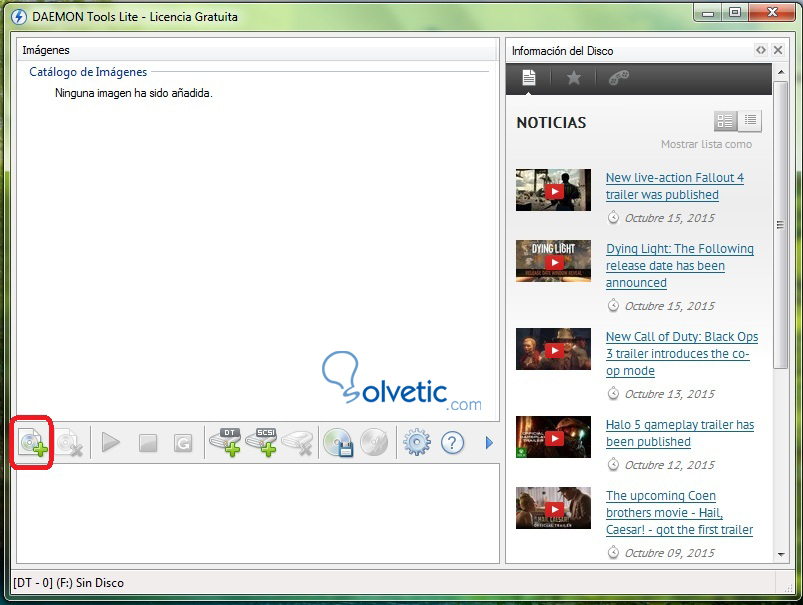This screenshot has height=605, width=803.
Task: Click the news panel scrollbar thumb
Action: (x=781, y=224)
